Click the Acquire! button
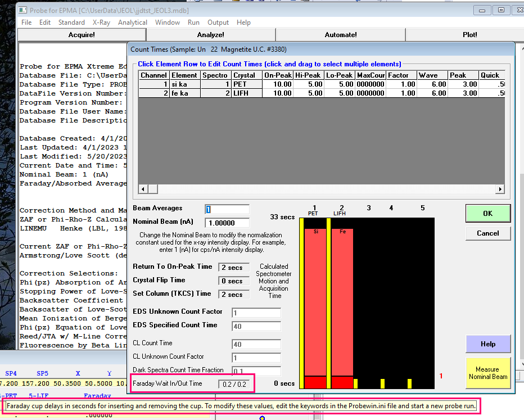Screen dimensions: 524x420 point(82,35)
